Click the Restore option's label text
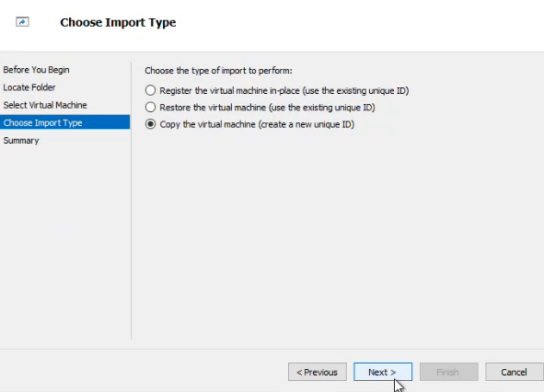The image size is (544, 392). click(x=267, y=108)
